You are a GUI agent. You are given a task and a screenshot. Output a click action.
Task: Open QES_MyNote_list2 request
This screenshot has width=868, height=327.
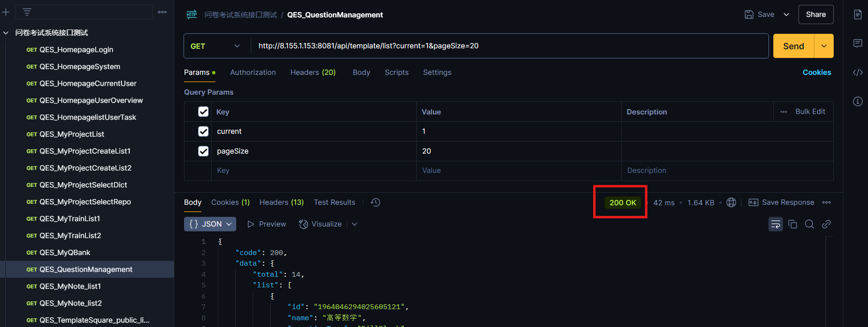coord(71,303)
